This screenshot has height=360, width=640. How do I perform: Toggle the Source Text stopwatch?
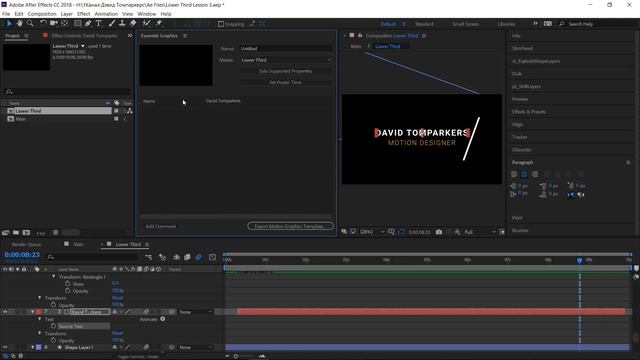tap(53, 326)
